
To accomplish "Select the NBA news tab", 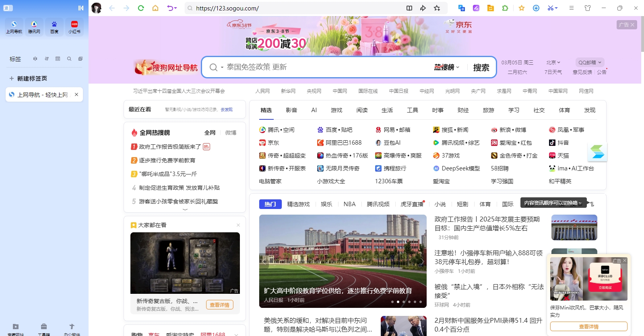I will (349, 204).
